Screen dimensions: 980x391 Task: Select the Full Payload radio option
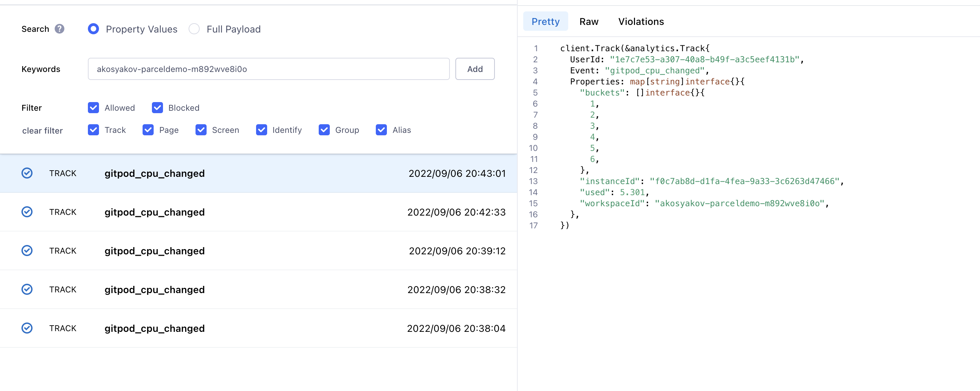click(194, 29)
